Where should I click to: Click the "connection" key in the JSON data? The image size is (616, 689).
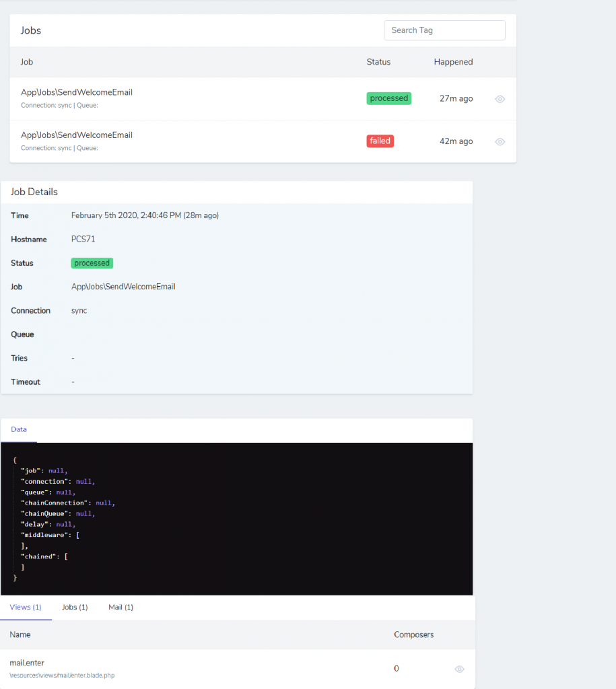coord(45,481)
